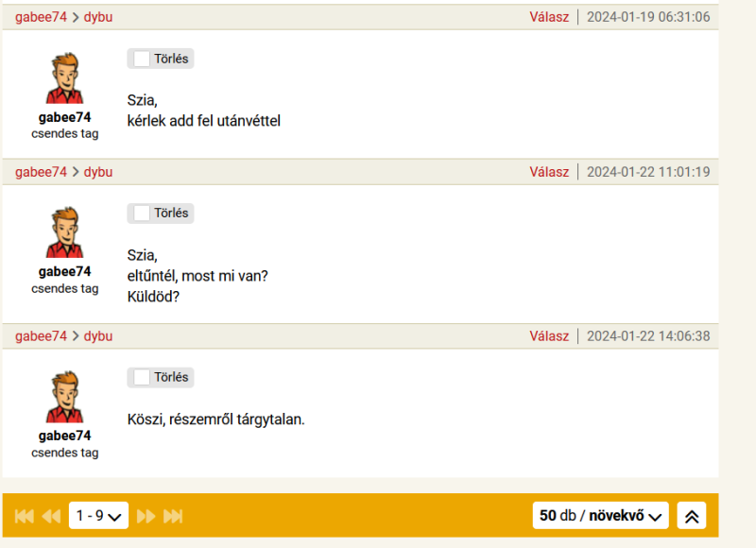Viewport: 756px width, 548px height.
Task: Jump to last page of messages
Action: point(173,516)
